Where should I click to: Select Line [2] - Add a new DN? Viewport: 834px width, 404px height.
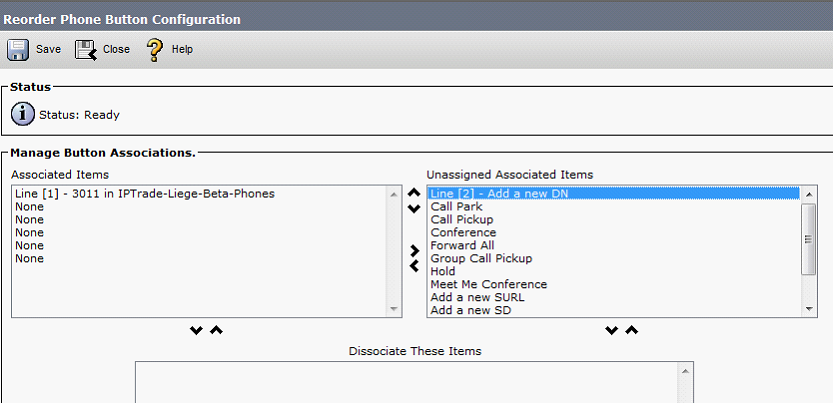[614, 193]
